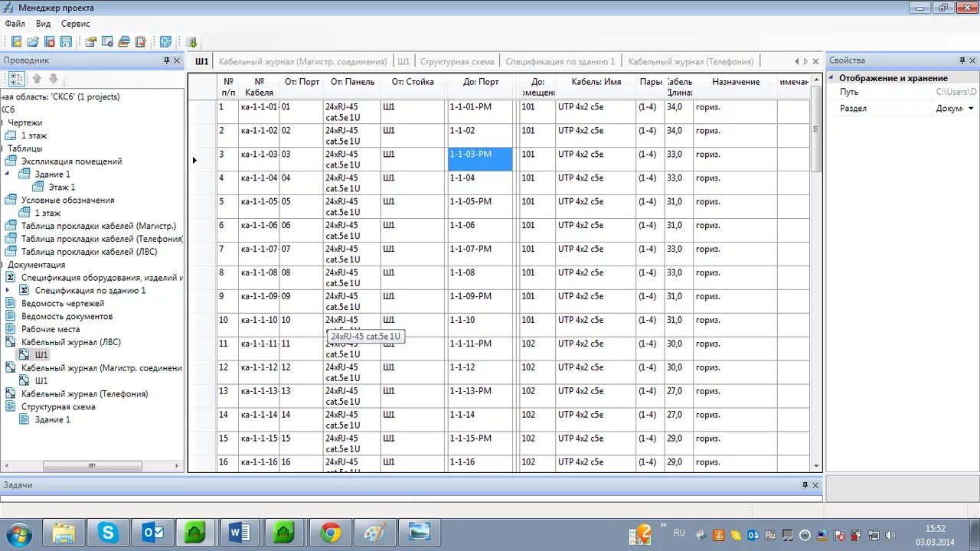Select Рабочие места document
This screenshot has width=980, height=551.
51,329
